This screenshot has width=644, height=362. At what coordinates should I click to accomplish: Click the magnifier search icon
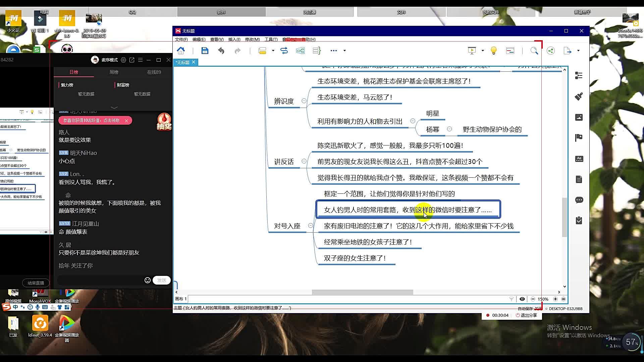[534, 51]
